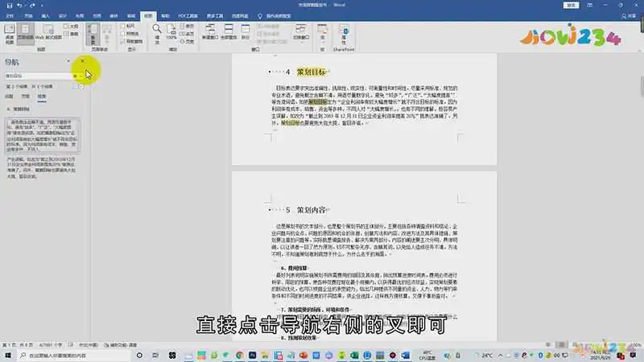Toggle the Ruler checkbox
The width and height of the screenshot is (644, 362).
tap(121, 25)
